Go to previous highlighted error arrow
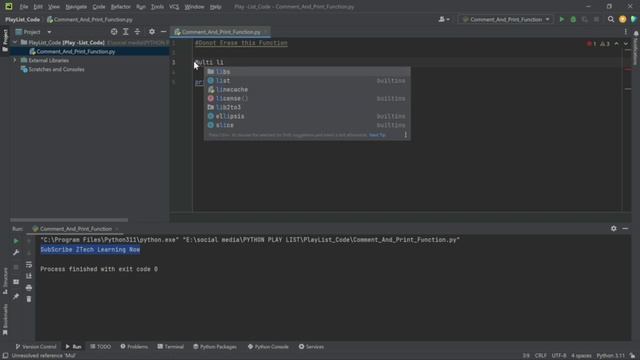Image resolution: width=640 pixels, height=360 pixels. pyautogui.click(x=616, y=44)
